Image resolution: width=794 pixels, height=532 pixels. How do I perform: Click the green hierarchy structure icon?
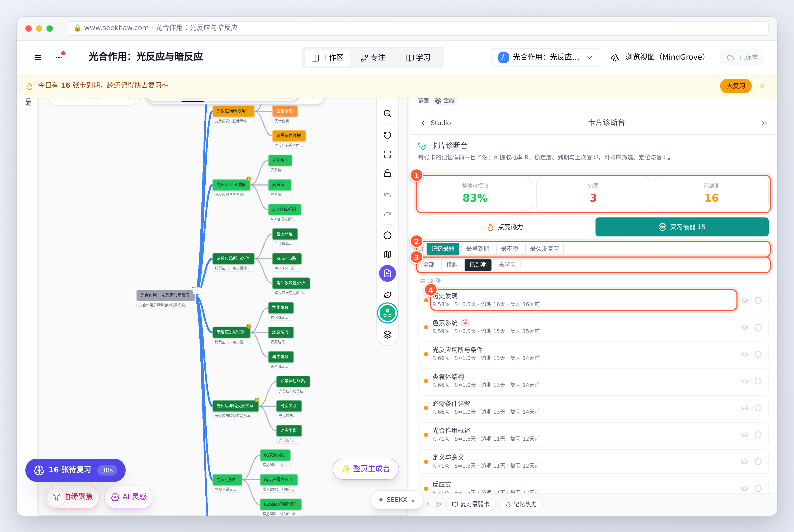click(x=387, y=313)
